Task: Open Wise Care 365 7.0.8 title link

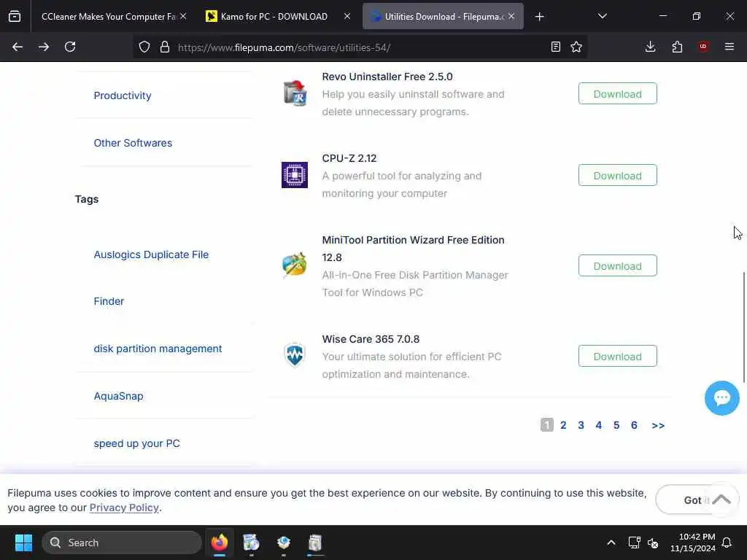Action: pyautogui.click(x=371, y=339)
